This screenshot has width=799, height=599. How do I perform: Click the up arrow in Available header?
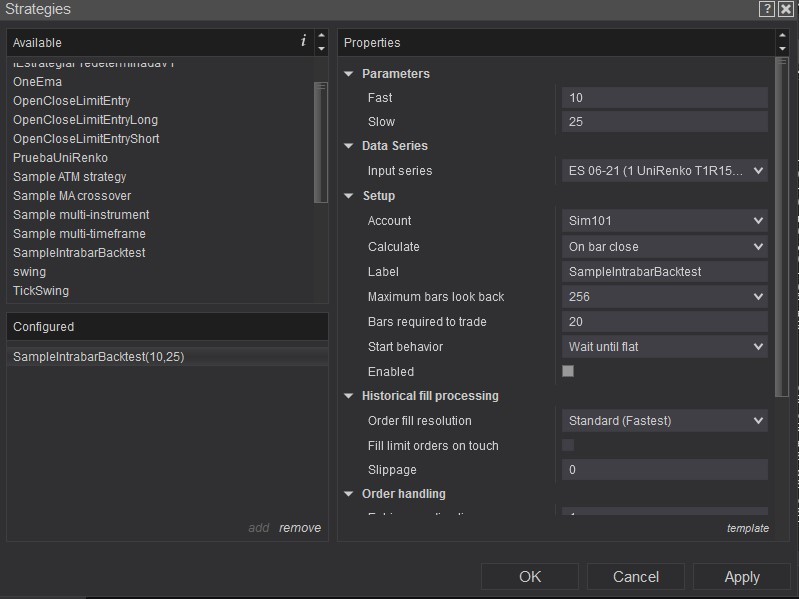321,36
